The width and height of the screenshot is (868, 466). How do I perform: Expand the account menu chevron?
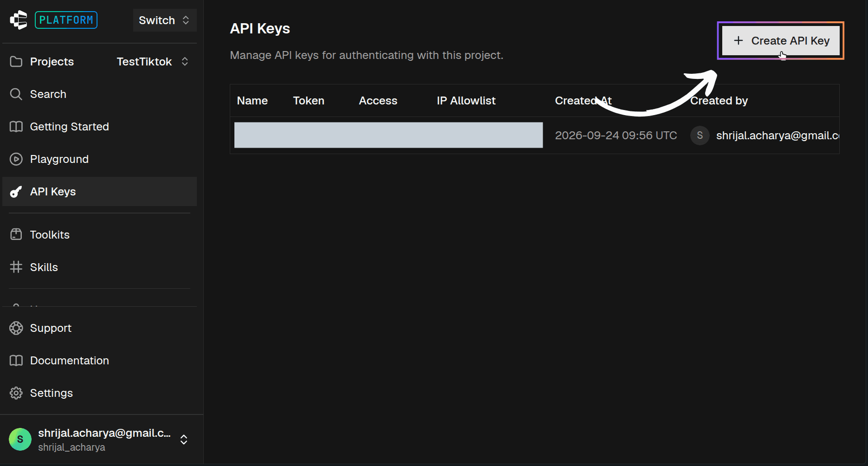coord(184,440)
